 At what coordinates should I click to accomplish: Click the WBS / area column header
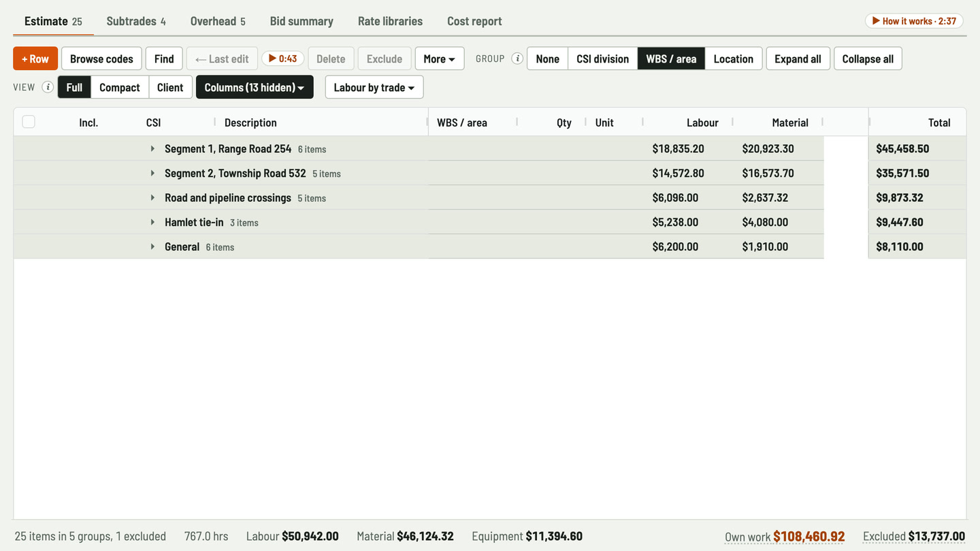click(462, 122)
